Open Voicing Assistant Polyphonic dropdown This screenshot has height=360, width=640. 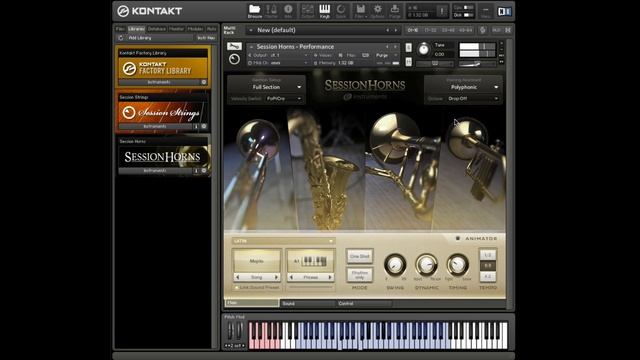(464, 87)
